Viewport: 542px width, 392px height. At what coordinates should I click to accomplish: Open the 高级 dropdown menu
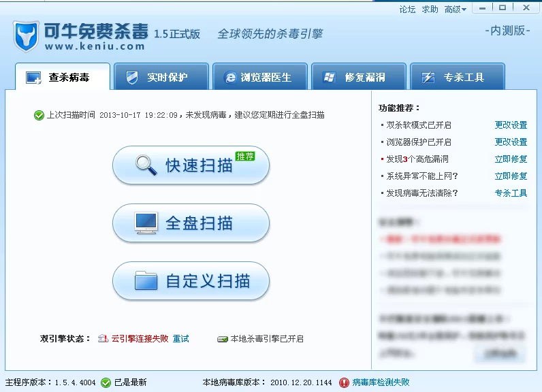[x=456, y=10]
